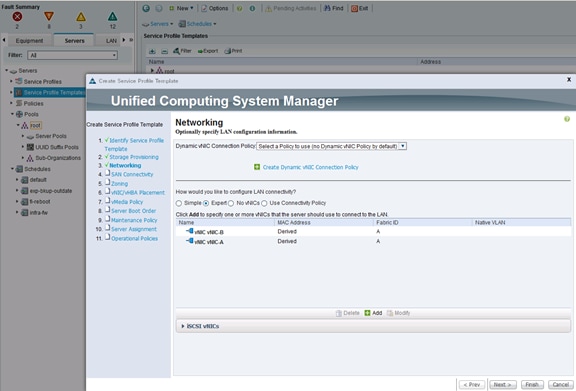
Task: Open the Dynamic vNIC Connection Policy dropdown
Action: 331,146
